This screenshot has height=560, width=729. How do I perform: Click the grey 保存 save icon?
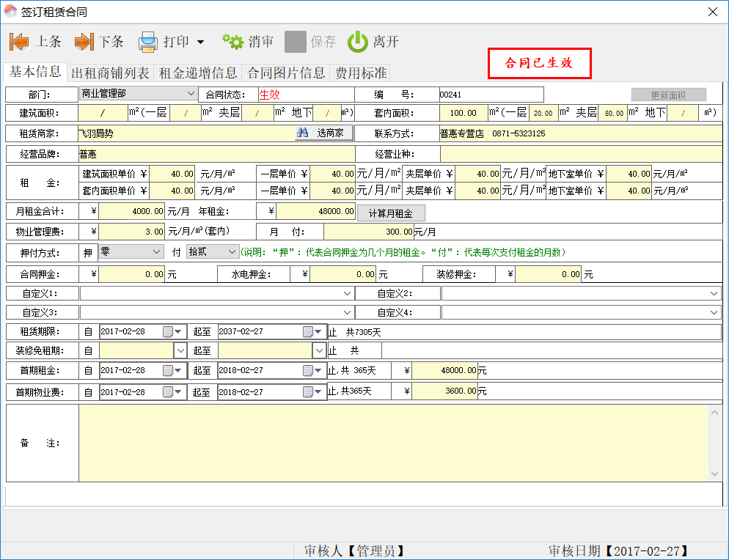point(296,42)
